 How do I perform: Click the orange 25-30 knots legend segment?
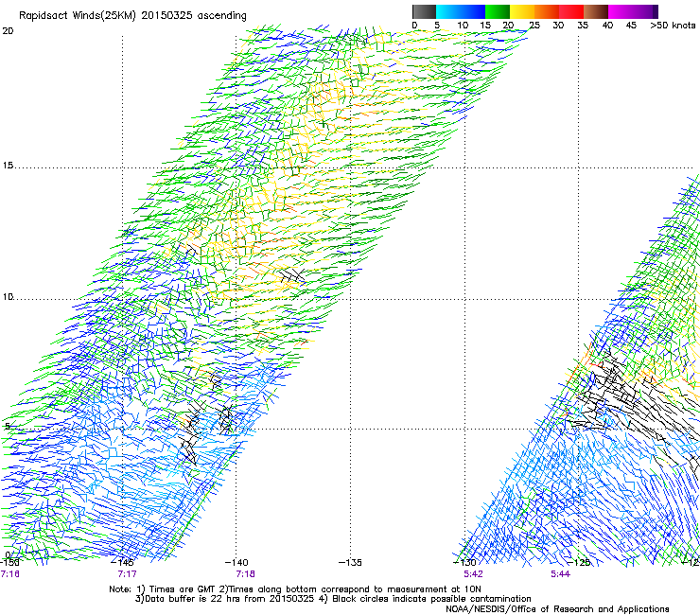(x=547, y=11)
